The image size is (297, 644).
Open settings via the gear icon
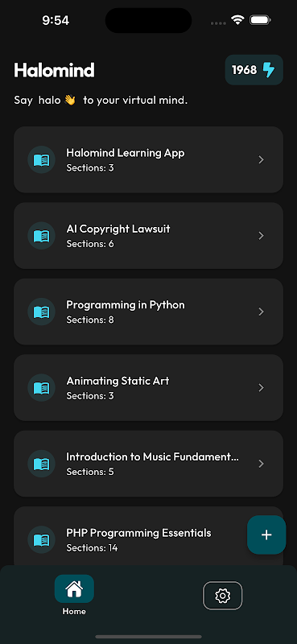click(223, 595)
